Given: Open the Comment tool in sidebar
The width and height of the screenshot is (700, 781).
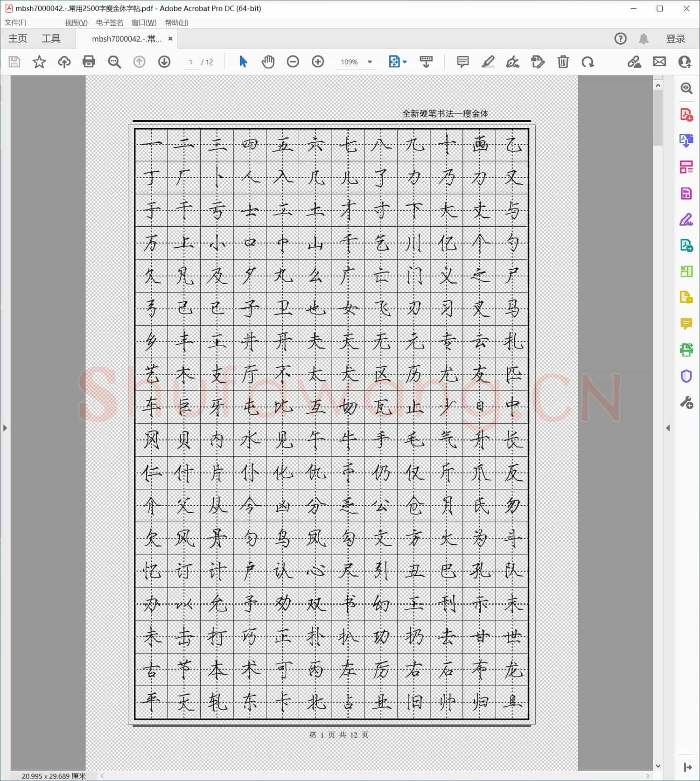Looking at the screenshot, I should click(x=686, y=323).
